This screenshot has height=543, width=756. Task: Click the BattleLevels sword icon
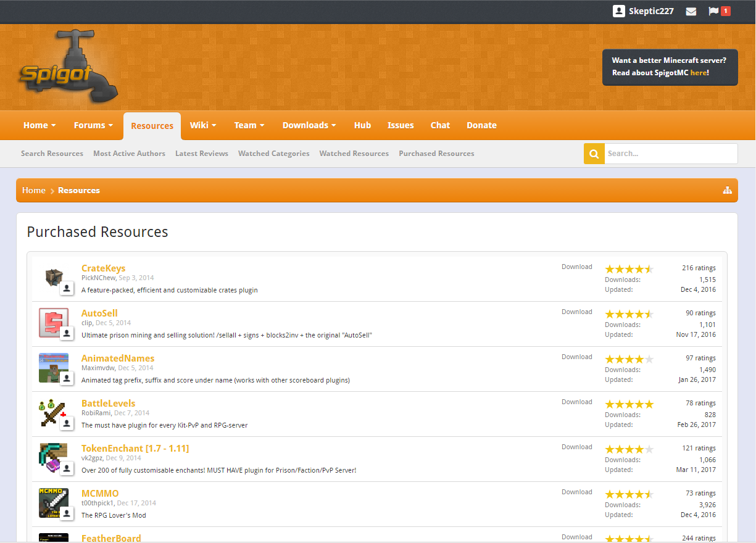[x=52, y=413]
